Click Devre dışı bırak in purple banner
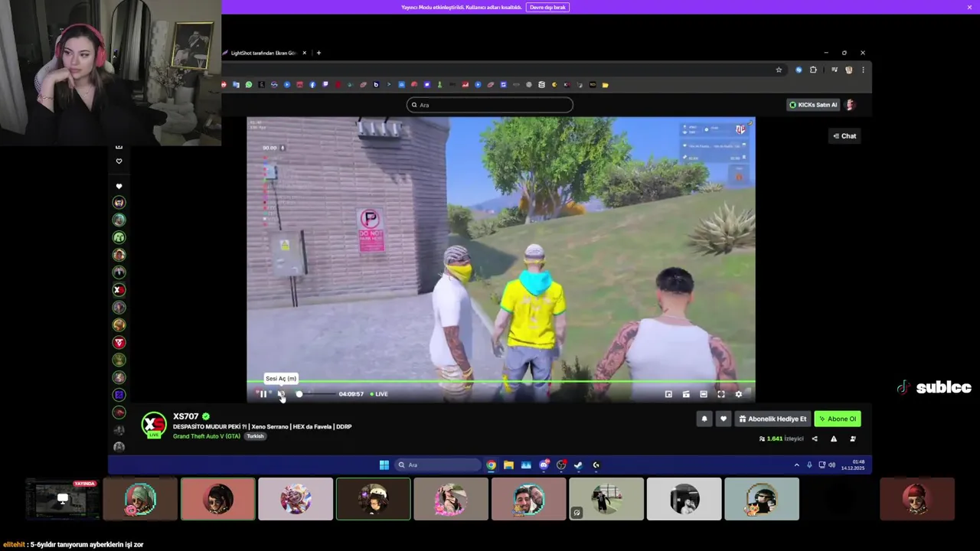980x551 pixels. coord(547,7)
